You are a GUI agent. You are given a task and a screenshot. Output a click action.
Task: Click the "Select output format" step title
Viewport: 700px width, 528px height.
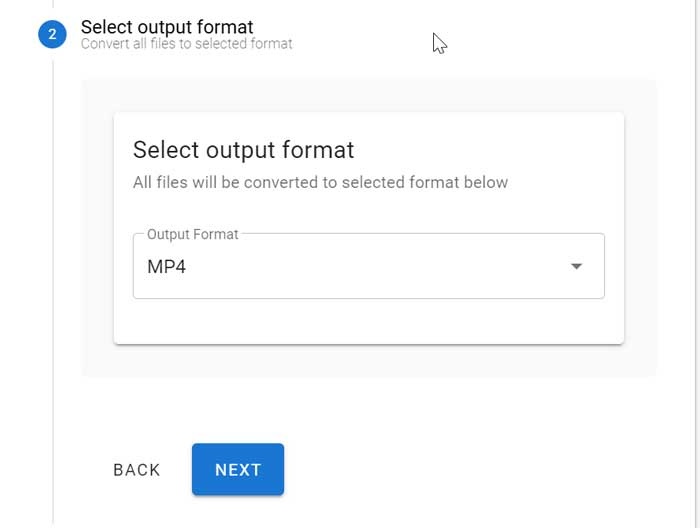click(167, 27)
